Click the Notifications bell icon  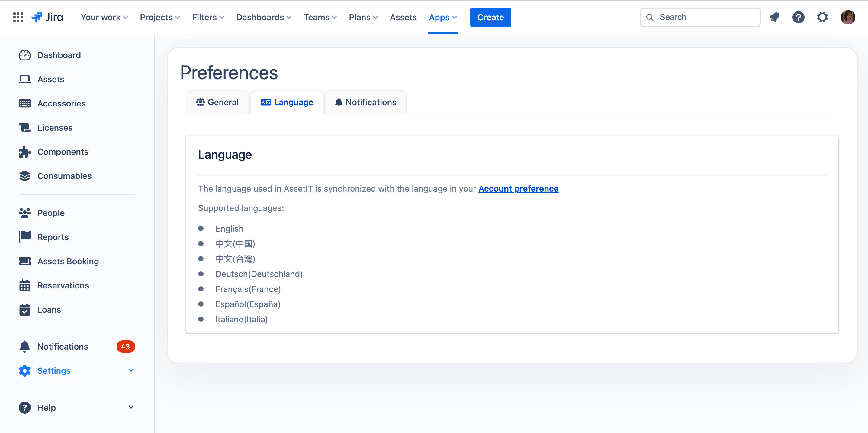coord(775,17)
